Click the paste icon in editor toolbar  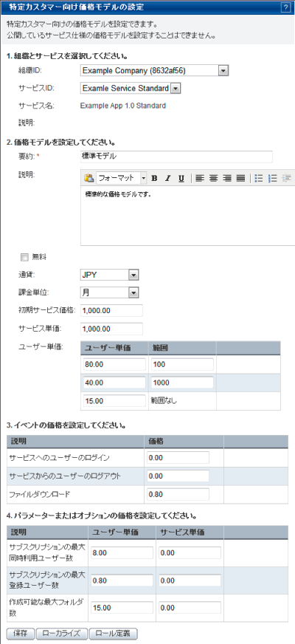coord(88,178)
